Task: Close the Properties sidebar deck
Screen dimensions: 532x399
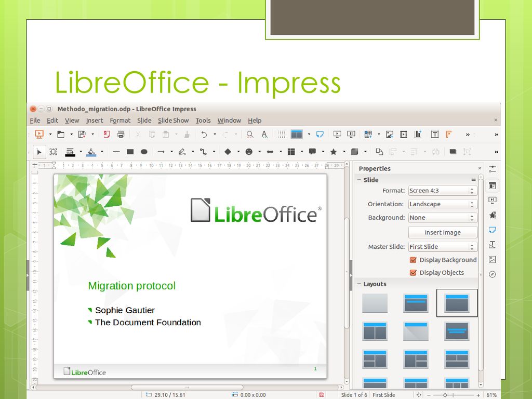Action: (x=480, y=168)
